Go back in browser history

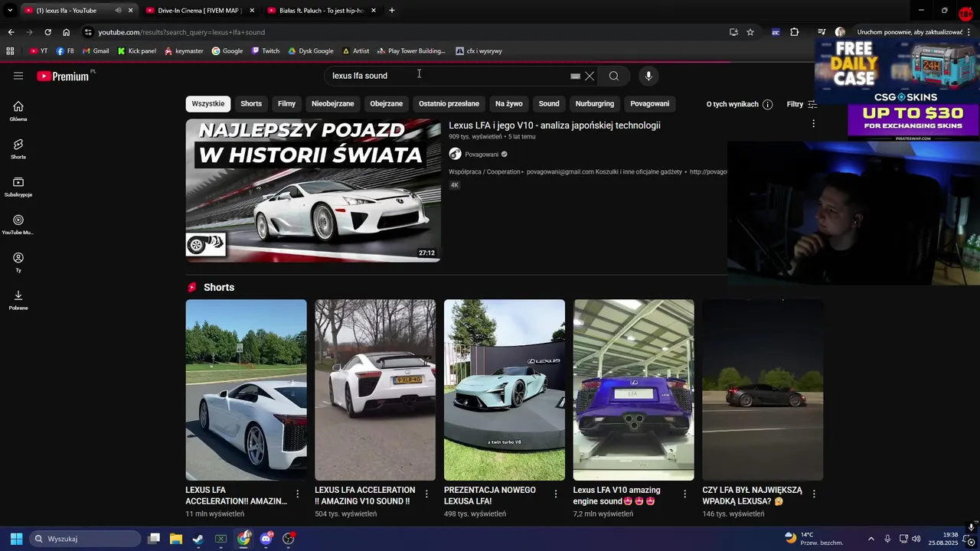point(11,32)
